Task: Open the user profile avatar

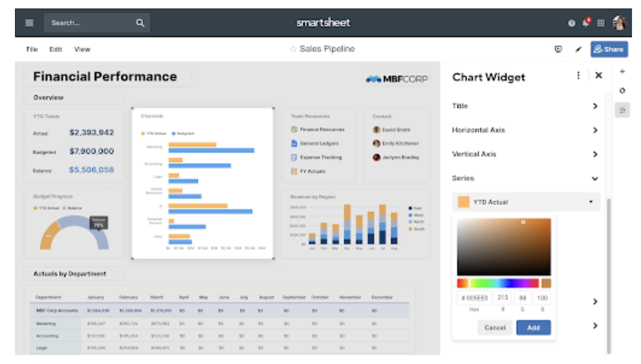Action: pos(619,23)
